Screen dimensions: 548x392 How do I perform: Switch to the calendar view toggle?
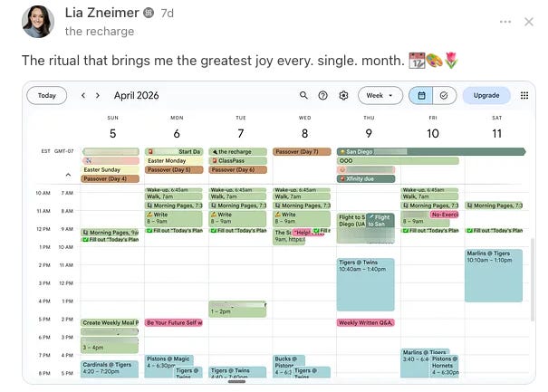click(x=421, y=95)
